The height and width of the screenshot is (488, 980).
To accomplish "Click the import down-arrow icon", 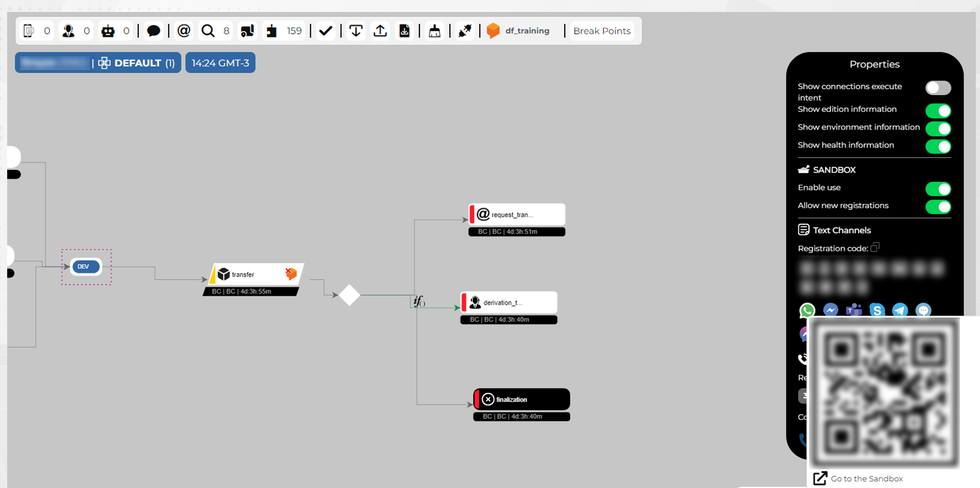I will click(356, 31).
